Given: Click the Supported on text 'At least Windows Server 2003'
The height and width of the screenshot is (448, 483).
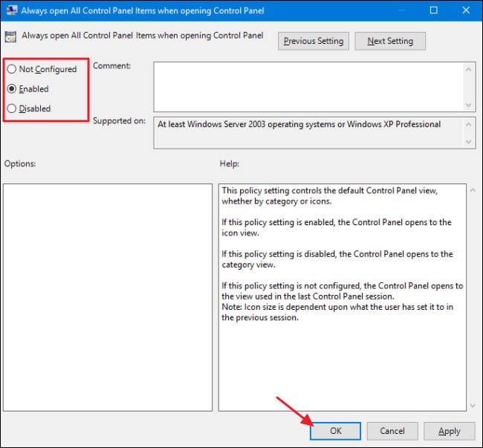Looking at the screenshot, I should click(x=211, y=124).
